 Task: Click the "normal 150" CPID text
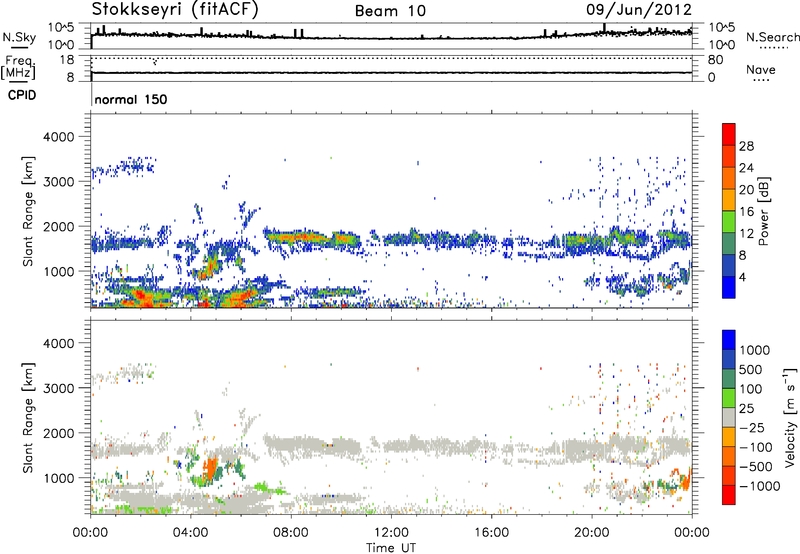coord(131,99)
